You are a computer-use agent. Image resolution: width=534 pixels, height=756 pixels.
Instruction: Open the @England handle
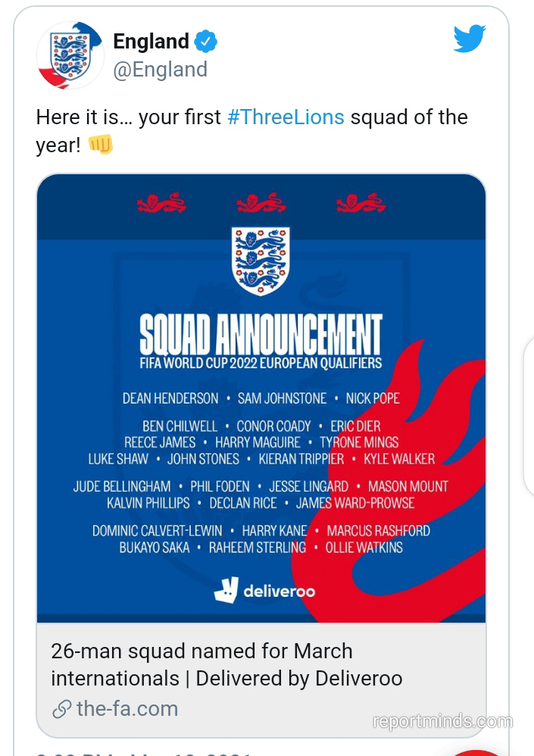160,70
